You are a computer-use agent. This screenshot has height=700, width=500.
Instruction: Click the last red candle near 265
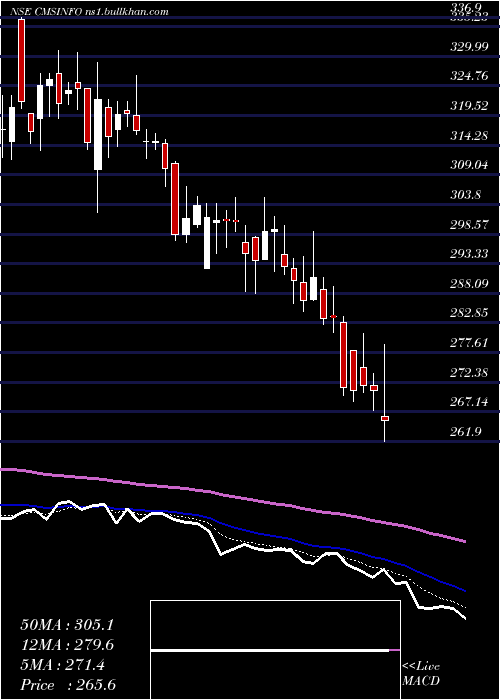point(385,418)
